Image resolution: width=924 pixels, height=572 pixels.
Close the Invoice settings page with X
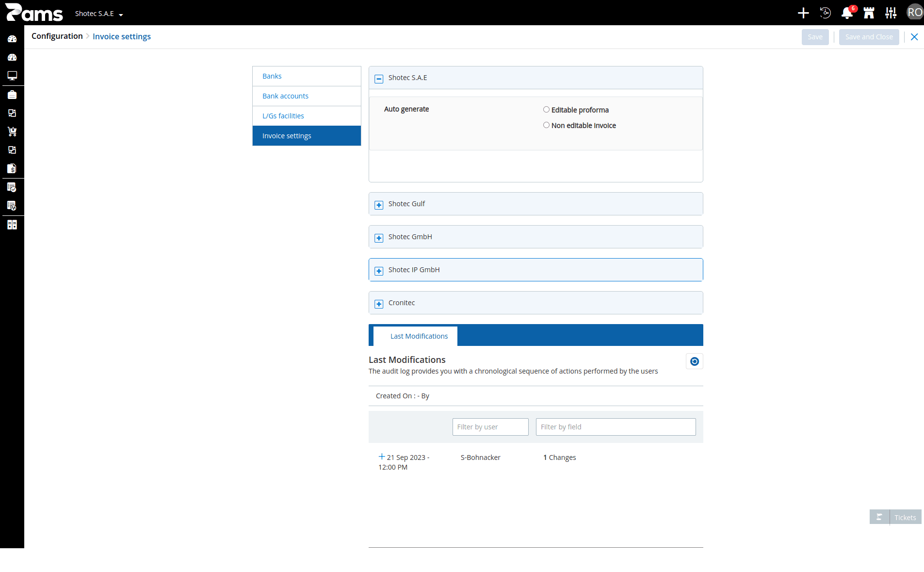pos(914,37)
